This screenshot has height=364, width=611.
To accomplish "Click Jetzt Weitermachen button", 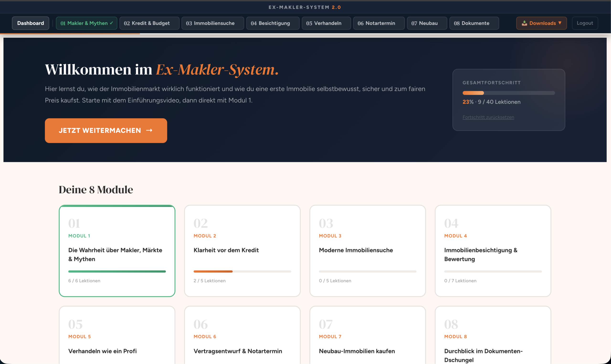I will point(106,130).
